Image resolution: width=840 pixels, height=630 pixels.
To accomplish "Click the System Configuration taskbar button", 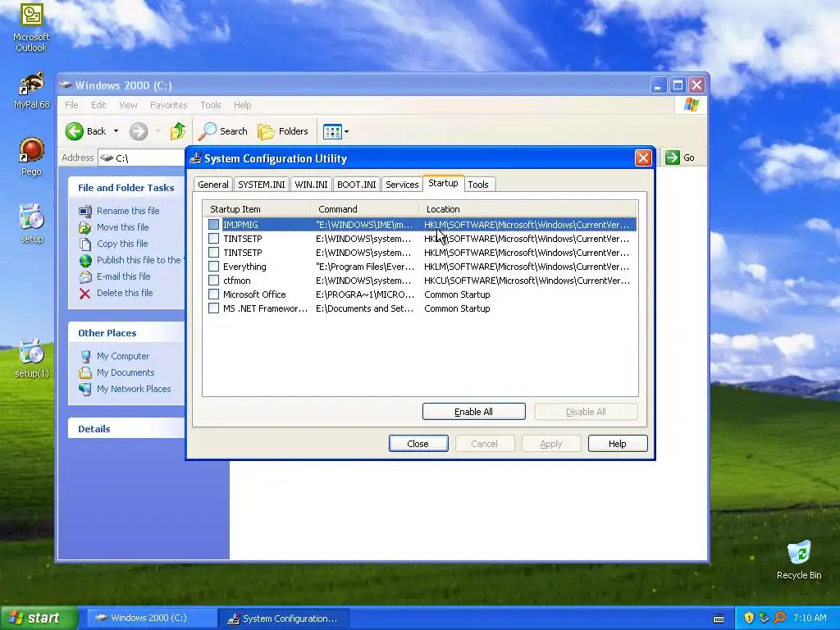I will pos(284,619).
